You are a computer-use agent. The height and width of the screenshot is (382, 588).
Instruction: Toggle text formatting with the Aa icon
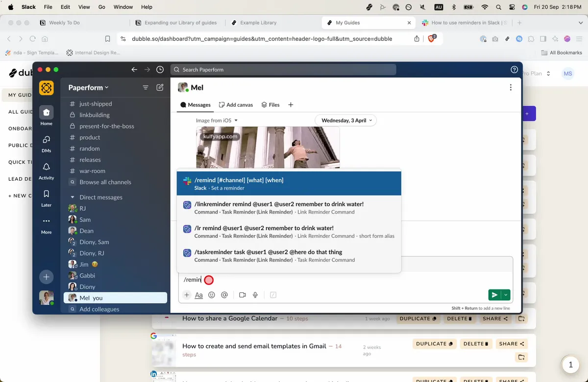[x=198, y=295]
